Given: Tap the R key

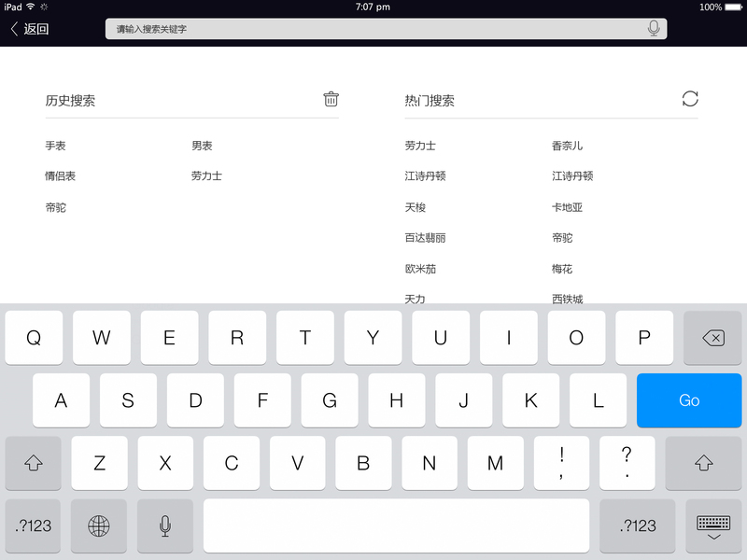Looking at the screenshot, I should coord(237,338).
